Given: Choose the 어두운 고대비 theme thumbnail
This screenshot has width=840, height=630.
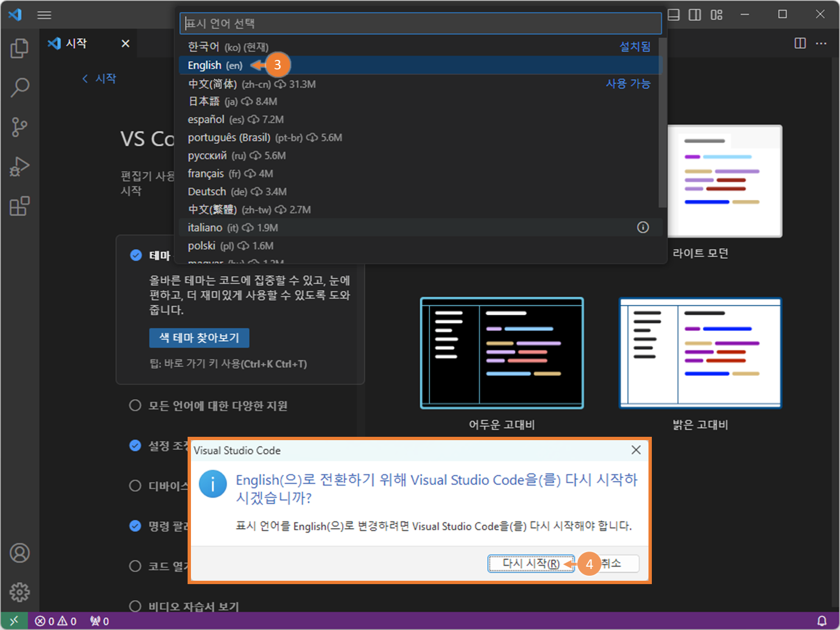Looking at the screenshot, I should (x=502, y=353).
